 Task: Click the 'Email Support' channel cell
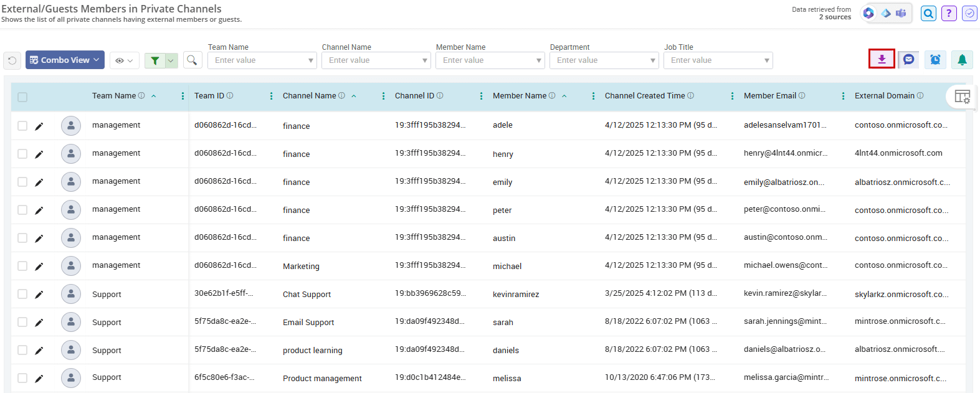pyautogui.click(x=308, y=323)
